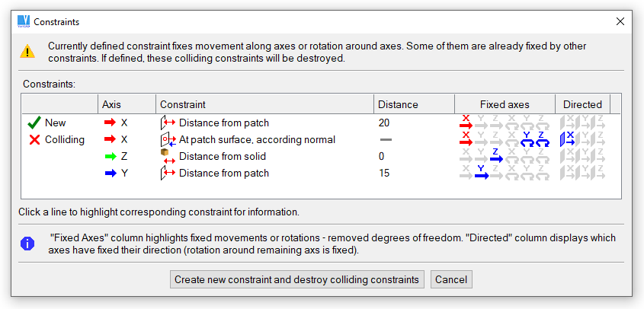The width and height of the screenshot is (644, 309).
Task: Click the yellow warning triangle icon
Action: pyautogui.click(x=27, y=52)
